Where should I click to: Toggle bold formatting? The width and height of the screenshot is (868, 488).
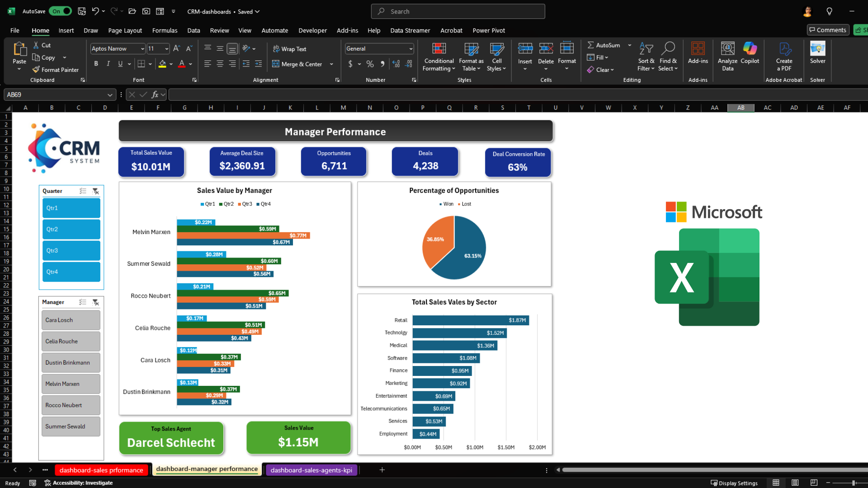coord(96,64)
